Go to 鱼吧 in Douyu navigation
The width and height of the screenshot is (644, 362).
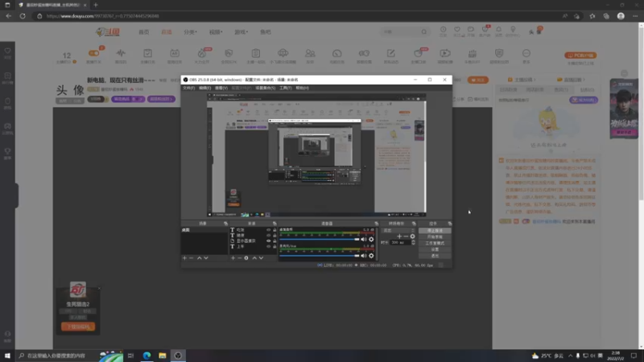[266, 32]
